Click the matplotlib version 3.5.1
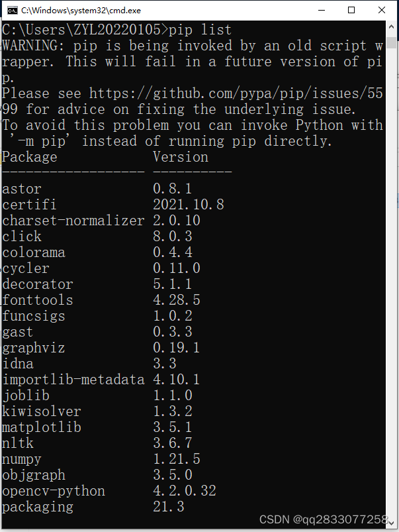399x532 pixels. [172, 427]
